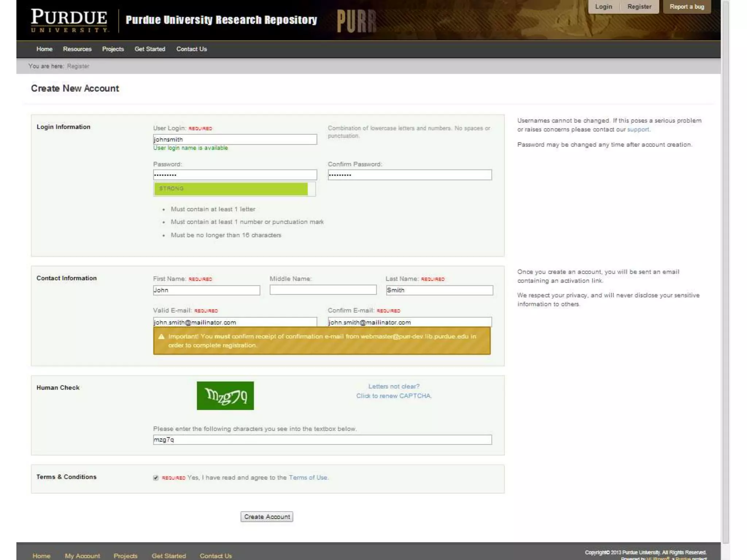
Task: Click the Login button at top
Action: (x=603, y=7)
